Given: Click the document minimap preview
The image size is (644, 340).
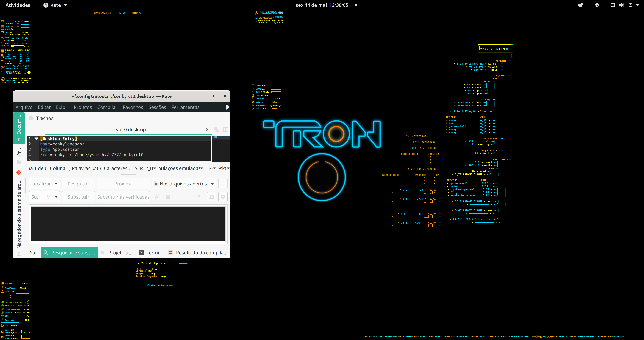Looking at the screenshot, I should (221, 149).
